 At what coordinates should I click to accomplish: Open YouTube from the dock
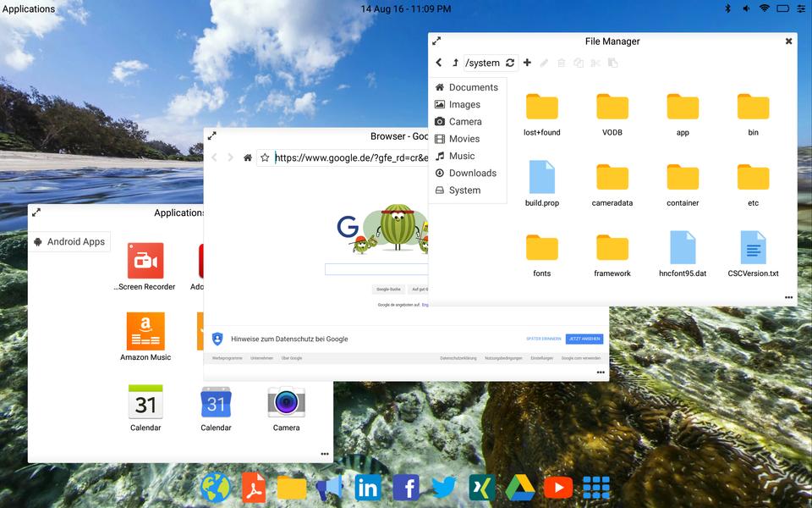(558, 488)
